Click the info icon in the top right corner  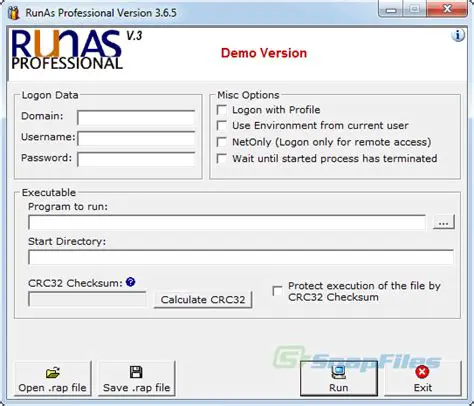coord(458,35)
